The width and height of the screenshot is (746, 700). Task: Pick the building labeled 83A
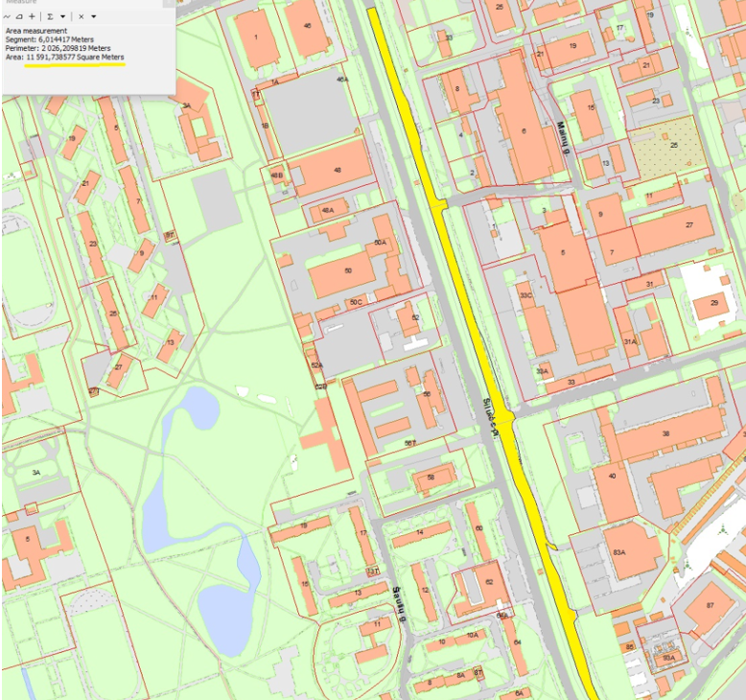[630, 550]
